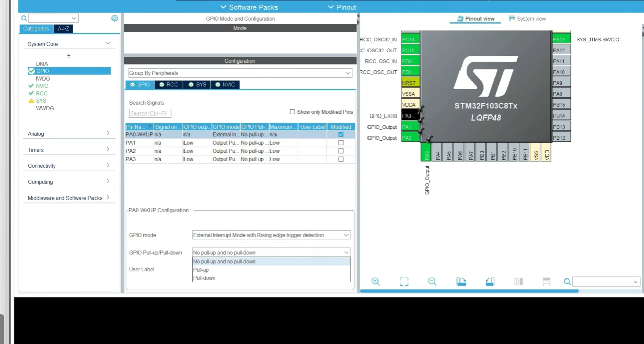The width and height of the screenshot is (644, 344).
Task: Enable Show only Modified Pins
Action: tap(292, 112)
